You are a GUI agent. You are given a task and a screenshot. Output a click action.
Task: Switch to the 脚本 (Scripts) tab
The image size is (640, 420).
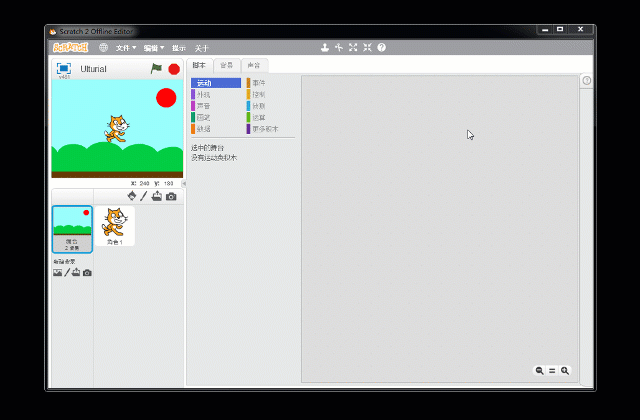click(199, 65)
